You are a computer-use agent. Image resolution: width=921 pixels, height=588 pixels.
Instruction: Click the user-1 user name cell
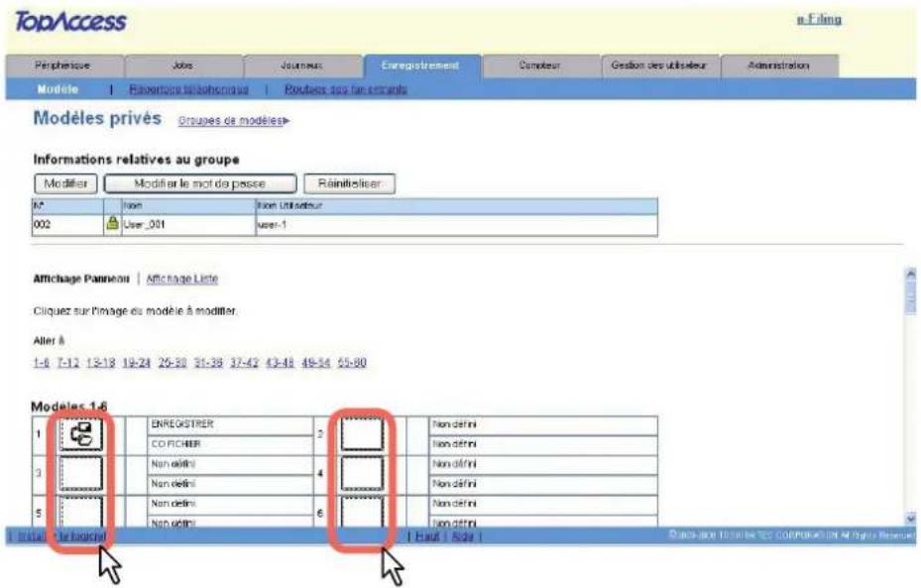pyautogui.click(x=456, y=224)
